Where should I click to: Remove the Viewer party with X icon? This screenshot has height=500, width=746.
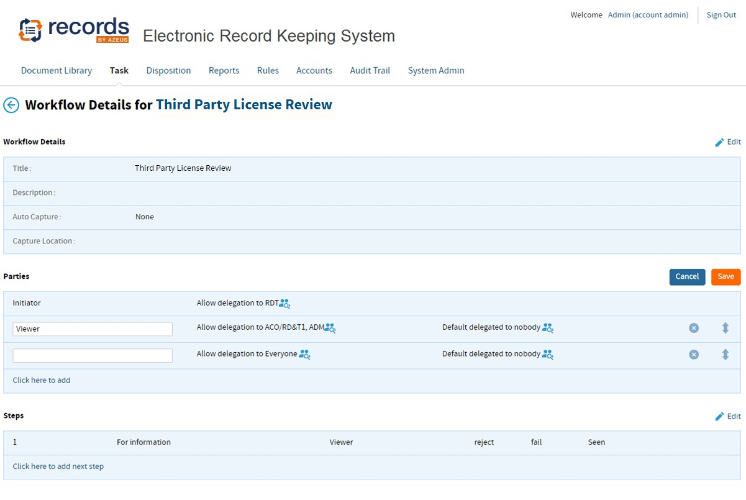[x=694, y=328]
